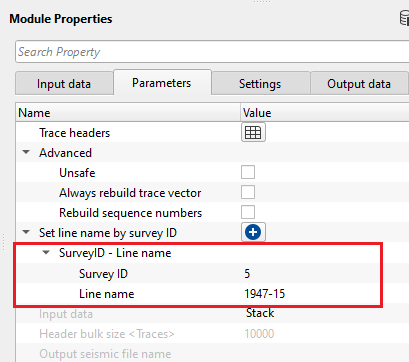The height and width of the screenshot is (362, 409).
Task: Edit the Survey ID value 5
Action: click(247, 274)
